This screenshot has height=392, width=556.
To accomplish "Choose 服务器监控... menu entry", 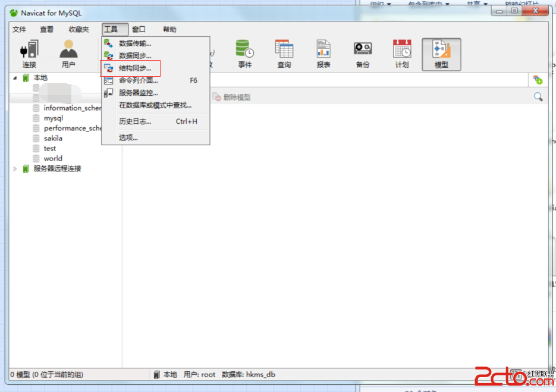I will coord(156,93).
